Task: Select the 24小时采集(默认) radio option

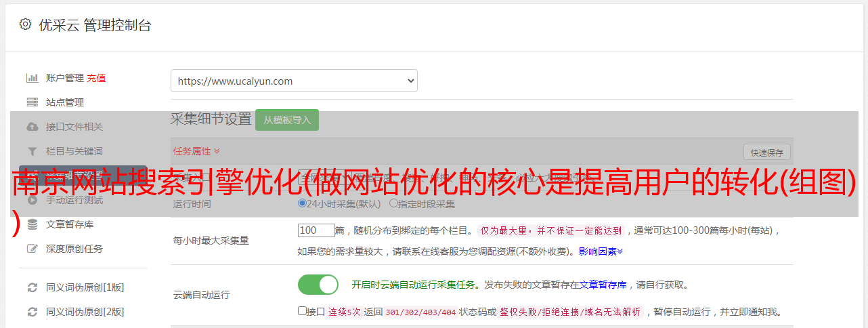Action: 302,203
